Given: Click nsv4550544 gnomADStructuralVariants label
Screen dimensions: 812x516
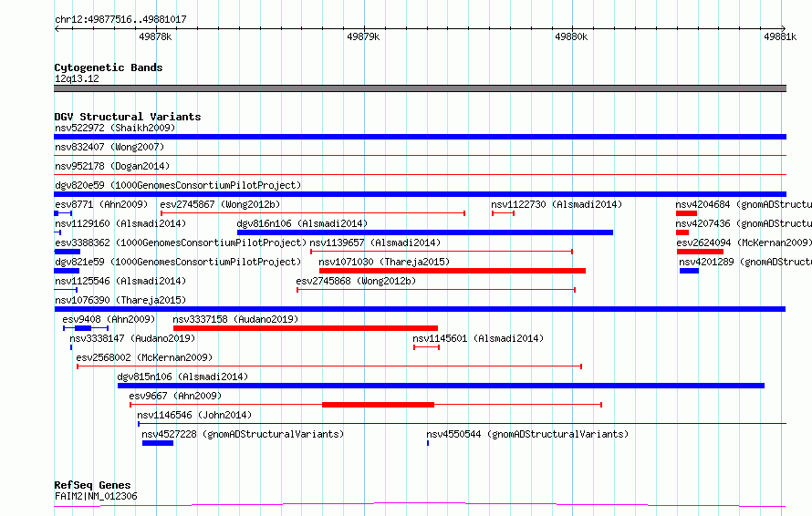Looking at the screenshot, I should pyautogui.click(x=527, y=434).
